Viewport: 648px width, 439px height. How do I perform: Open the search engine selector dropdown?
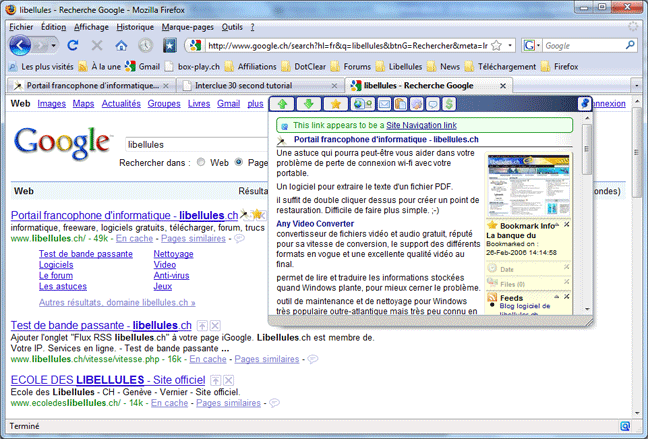tap(538, 45)
